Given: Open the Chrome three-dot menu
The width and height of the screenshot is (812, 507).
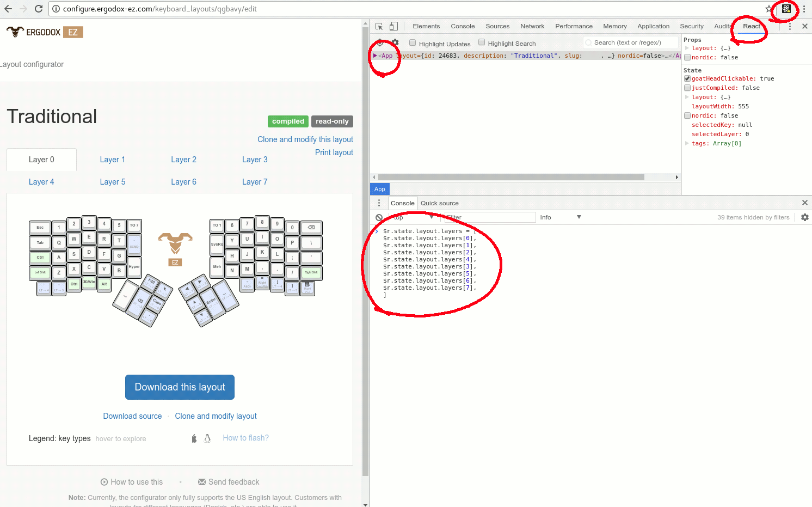Looking at the screenshot, I should pos(804,9).
